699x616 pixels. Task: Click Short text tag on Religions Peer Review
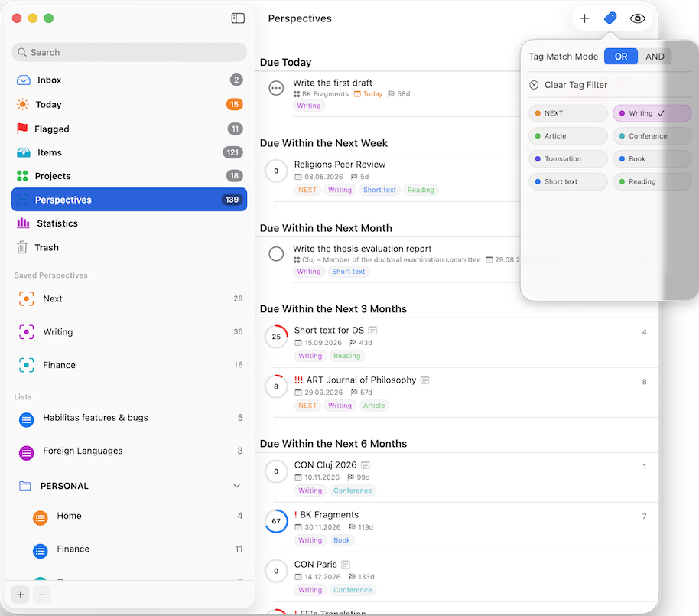click(x=379, y=190)
